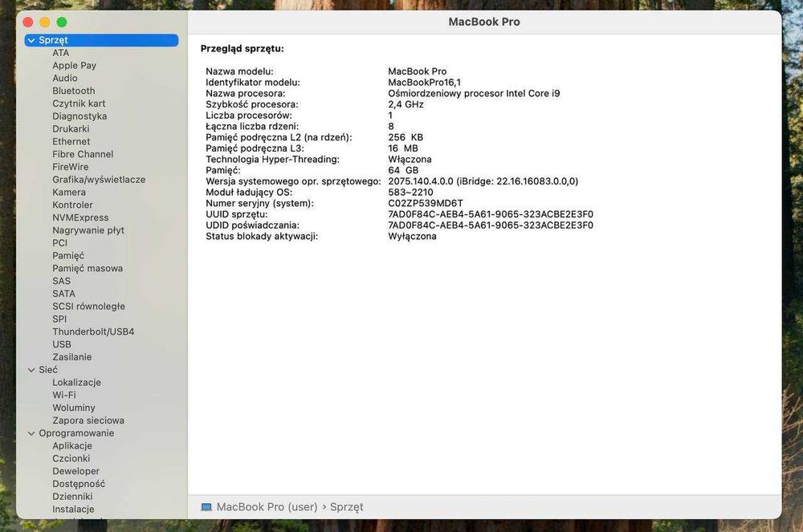
Task: Select the Sprzęt header row in sidebar
Action: [x=101, y=40]
